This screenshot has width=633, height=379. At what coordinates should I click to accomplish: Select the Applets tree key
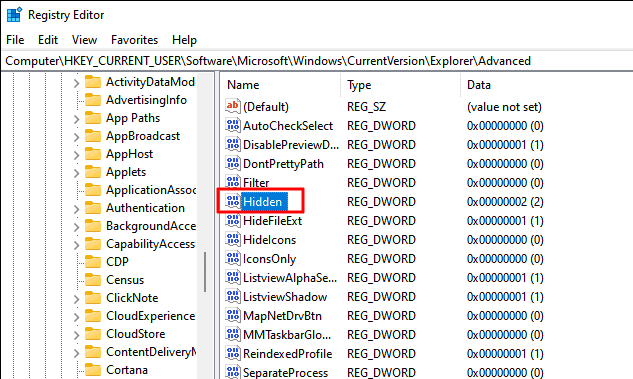click(x=126, y=172)
